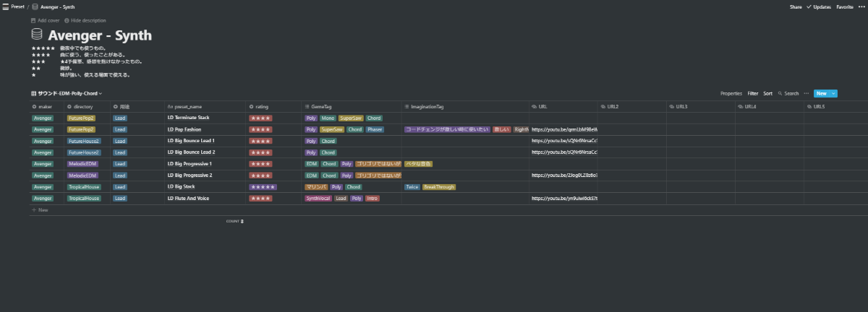Open the three-dot page menu at top right
Screen dimensions: 868x312
point(861,6)
